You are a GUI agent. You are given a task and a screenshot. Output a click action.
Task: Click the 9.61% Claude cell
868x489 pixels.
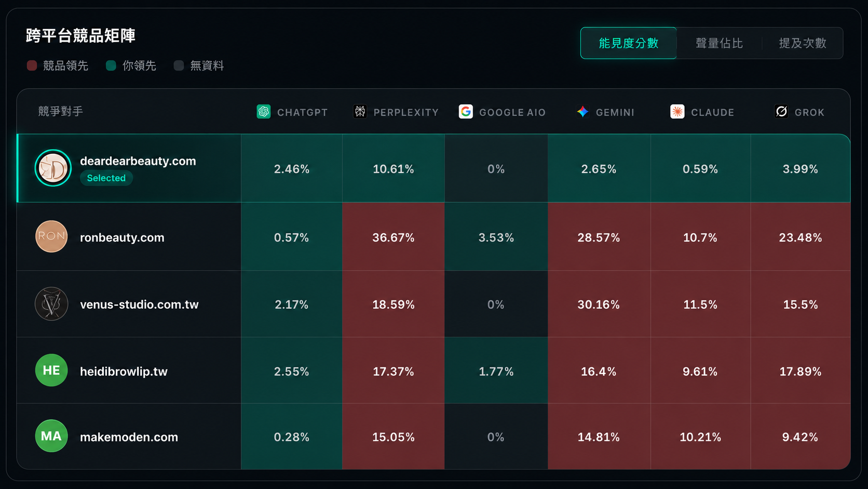click(700, 371)
